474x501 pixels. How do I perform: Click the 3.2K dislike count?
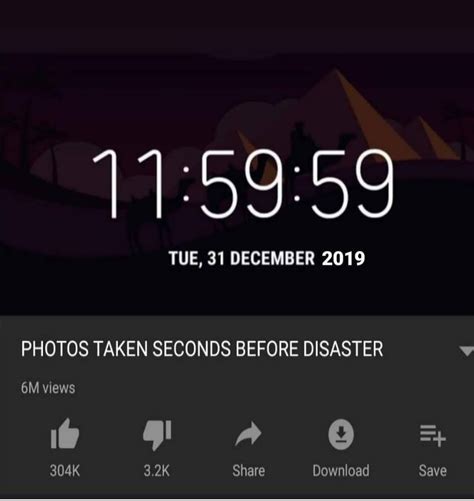157,471
